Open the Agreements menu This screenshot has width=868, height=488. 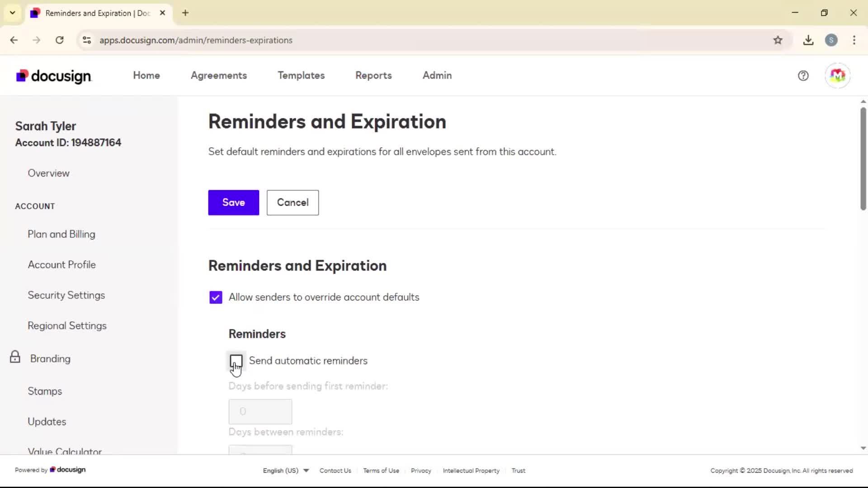219,75
